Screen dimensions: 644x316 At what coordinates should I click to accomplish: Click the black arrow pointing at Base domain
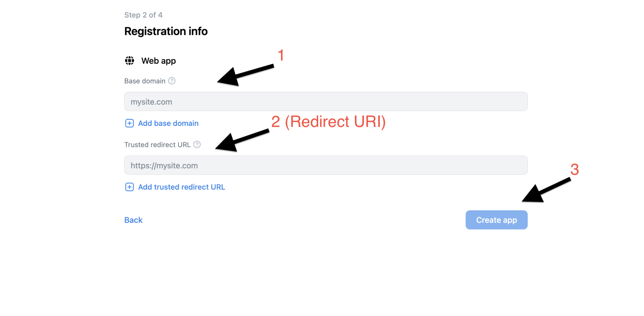point(243,74)
